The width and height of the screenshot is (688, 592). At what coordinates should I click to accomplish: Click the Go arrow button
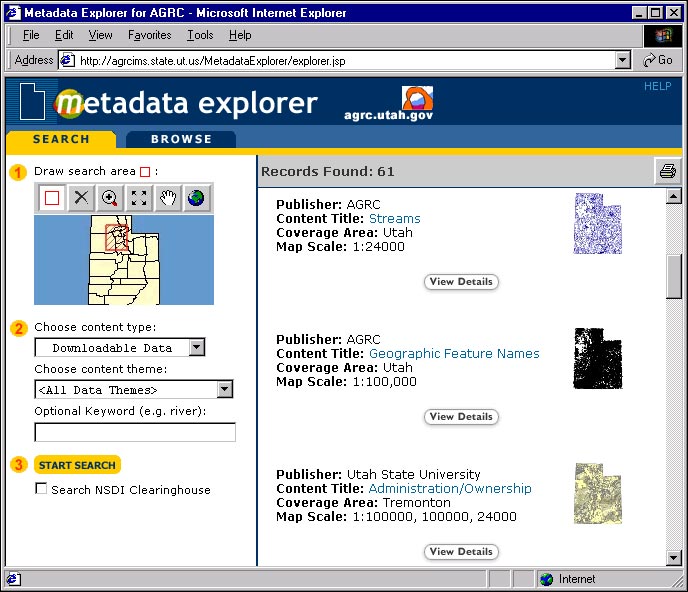[x=658, y=60]
